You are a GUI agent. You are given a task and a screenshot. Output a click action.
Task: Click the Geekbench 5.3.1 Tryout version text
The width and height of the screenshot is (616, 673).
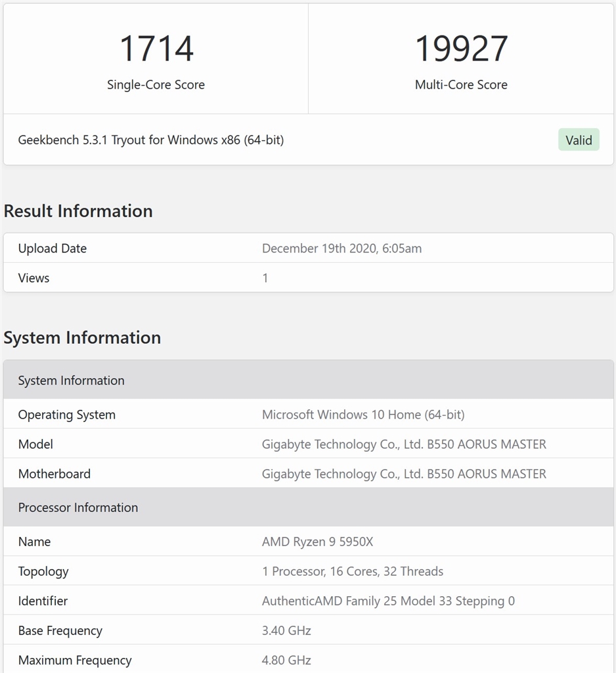coord(151,140)
